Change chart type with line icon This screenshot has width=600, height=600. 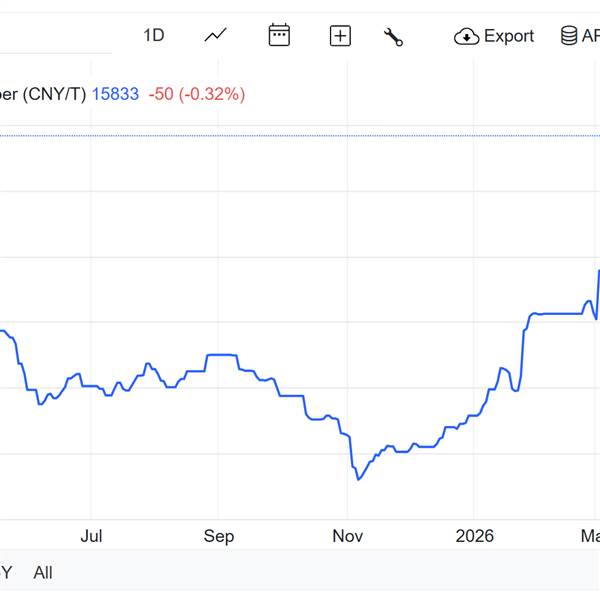[215, 36]
